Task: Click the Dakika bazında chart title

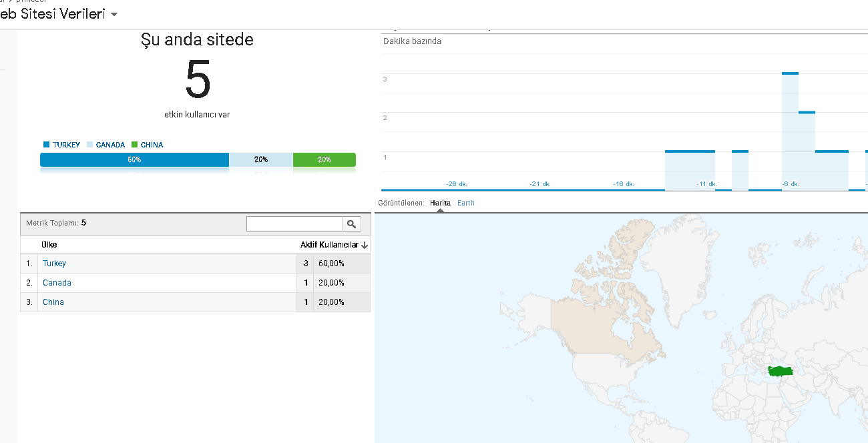Action: 412,41
